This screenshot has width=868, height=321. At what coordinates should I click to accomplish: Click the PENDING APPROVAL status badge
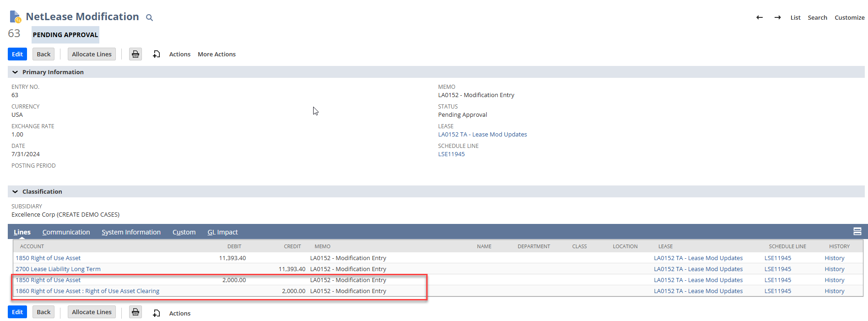point(65,35)
